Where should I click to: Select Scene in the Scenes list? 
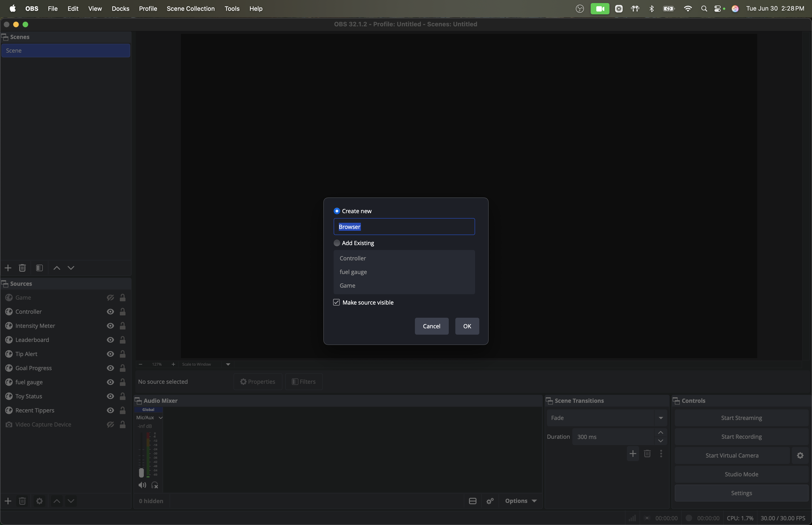(65, 51)
